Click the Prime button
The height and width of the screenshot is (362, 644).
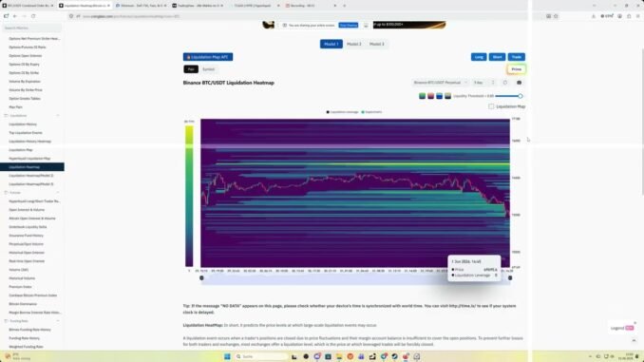(517, 69)
